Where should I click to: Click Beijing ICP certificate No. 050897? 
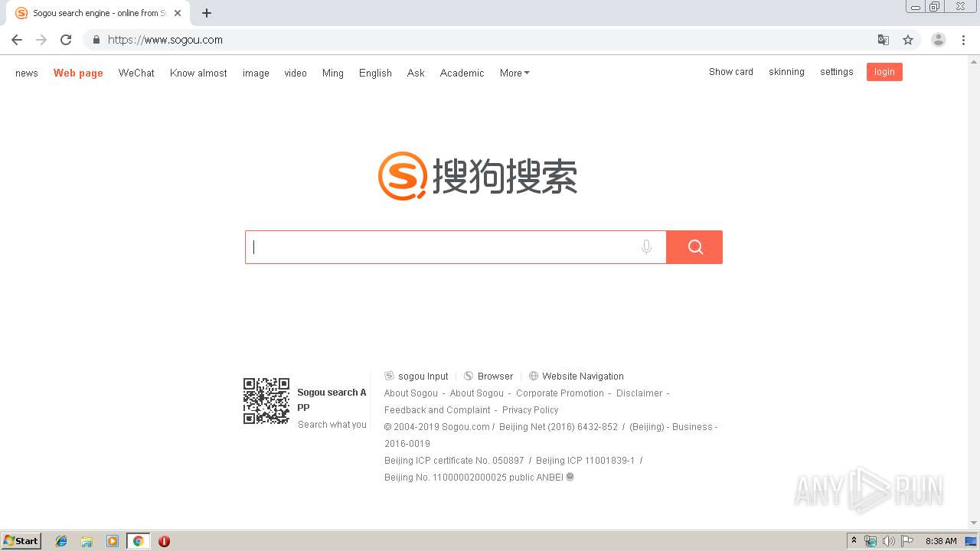pos(454,461)
